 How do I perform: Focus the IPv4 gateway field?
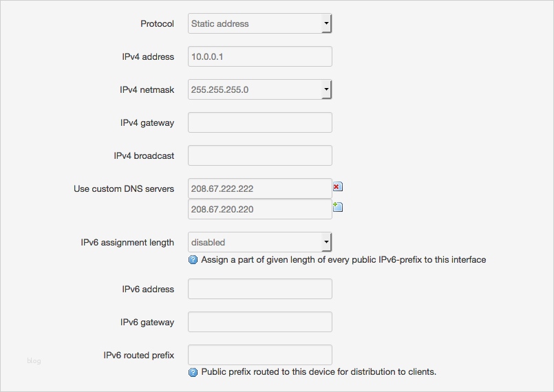click(259, 122)
